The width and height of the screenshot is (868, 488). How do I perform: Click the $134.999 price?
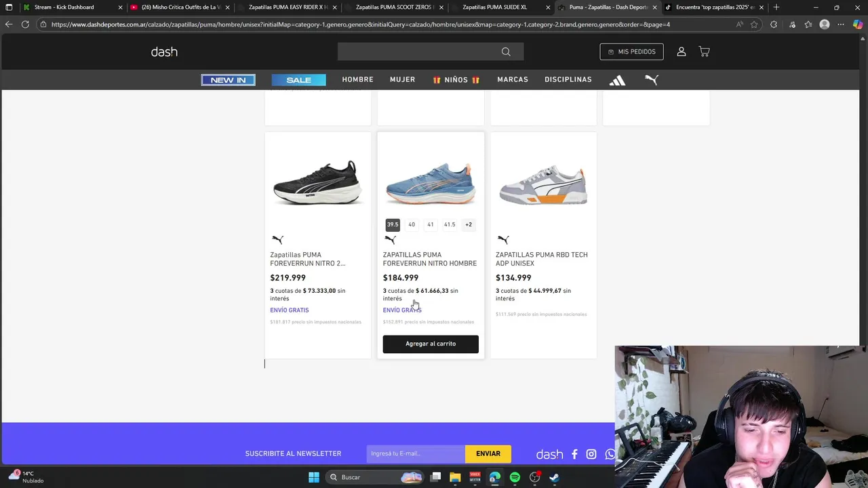click(x=513, y=278)
